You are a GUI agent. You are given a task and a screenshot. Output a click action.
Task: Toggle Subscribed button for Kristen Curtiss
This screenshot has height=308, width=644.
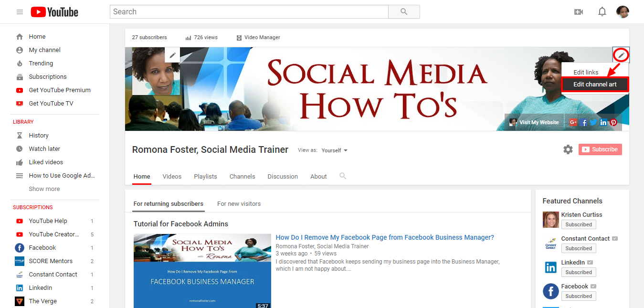[579, 224]
